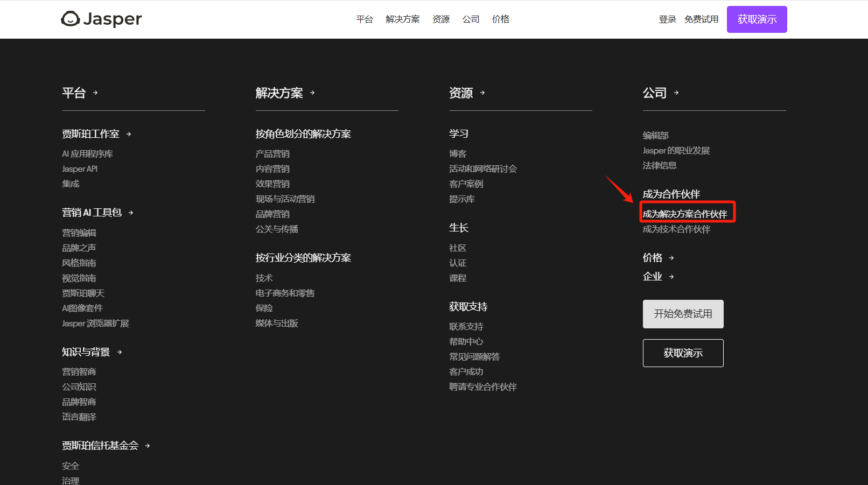Open the 公司知识 link
868x485 pixels.
[79, 387]
